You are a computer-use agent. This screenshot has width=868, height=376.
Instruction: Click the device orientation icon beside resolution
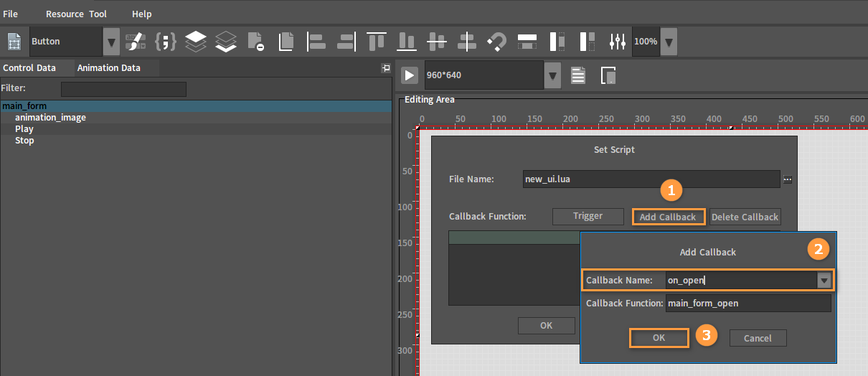point(608,75)
